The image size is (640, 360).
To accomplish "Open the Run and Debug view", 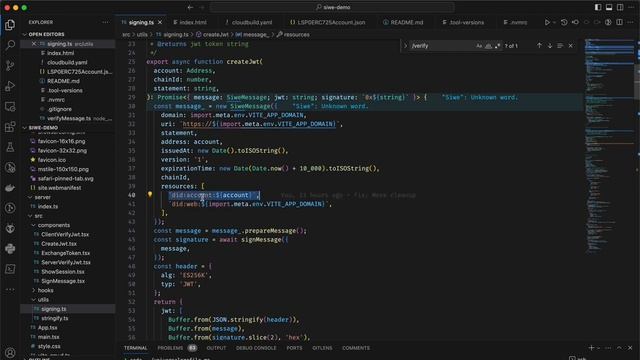I will (x=10, y=86).
